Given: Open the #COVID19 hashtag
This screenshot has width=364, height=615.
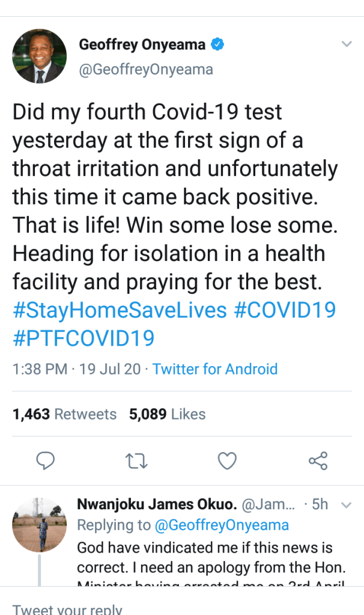Looking at the screenshot, I should (284, 310).
